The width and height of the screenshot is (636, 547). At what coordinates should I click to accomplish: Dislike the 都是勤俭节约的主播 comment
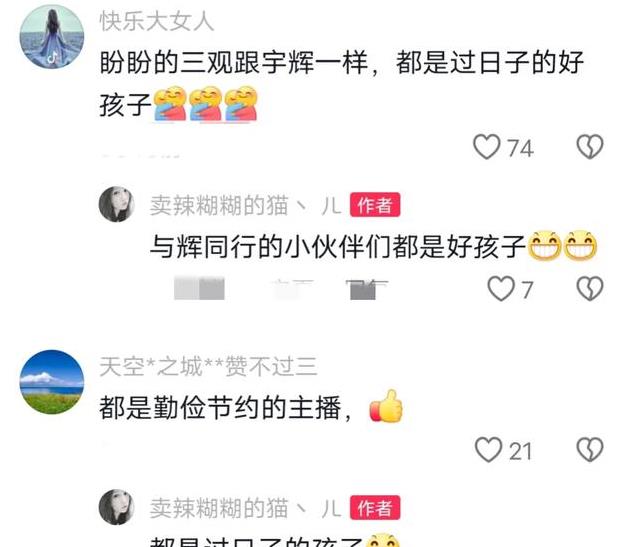pos(590,450)
